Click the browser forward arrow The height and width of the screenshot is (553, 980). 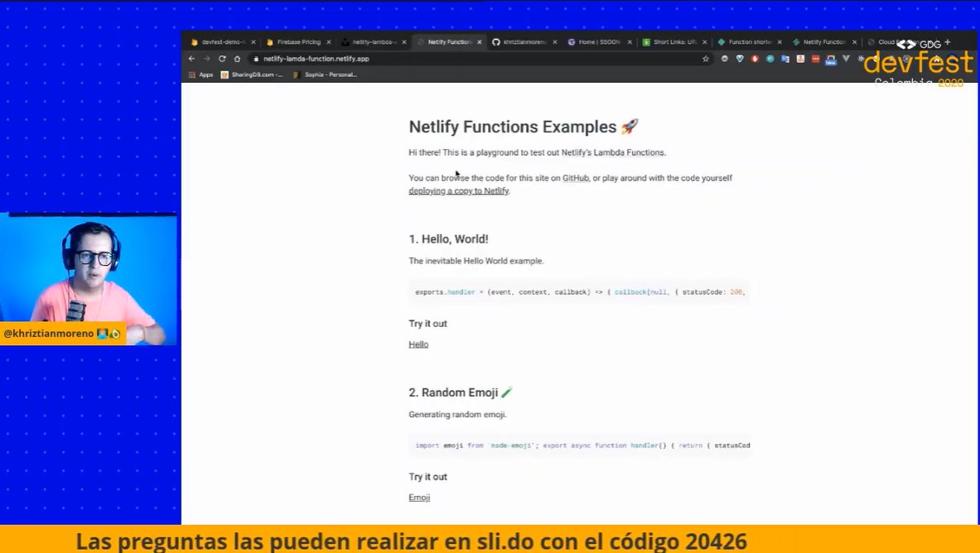pyautogui.click(x=207, y=59)
